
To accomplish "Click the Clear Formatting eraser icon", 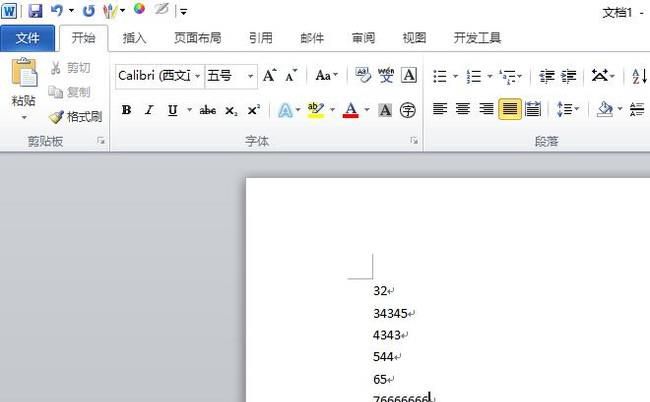I will [x=362, y=76].
